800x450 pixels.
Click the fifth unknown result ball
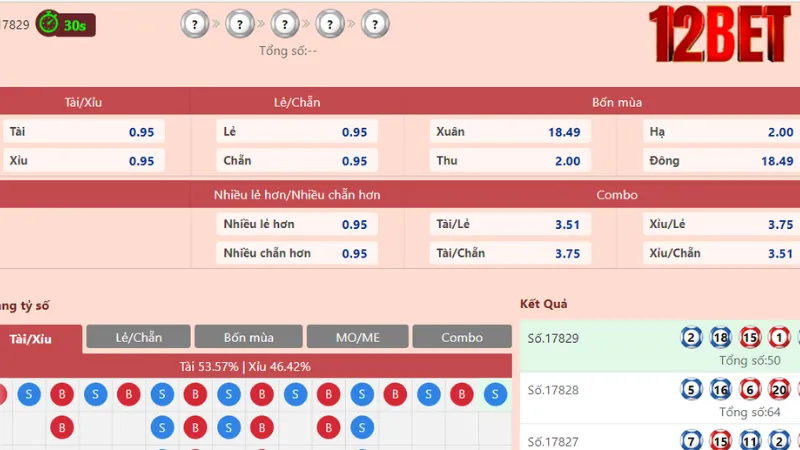(375, 23)
